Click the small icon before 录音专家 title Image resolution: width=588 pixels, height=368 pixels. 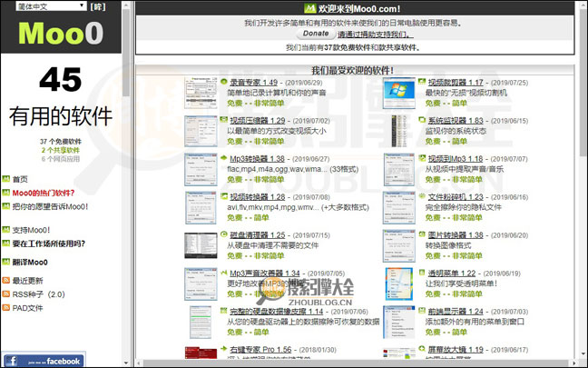point(224,82)
